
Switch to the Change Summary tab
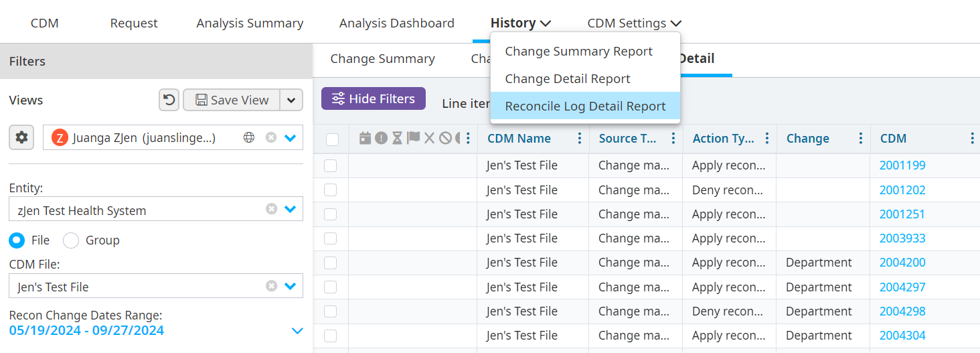tap(382, 59)
